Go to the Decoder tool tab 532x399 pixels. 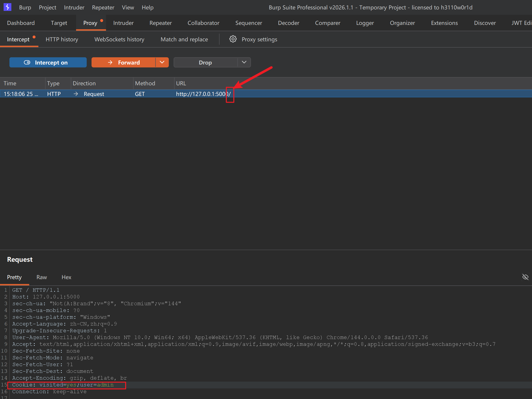point(288,23)
